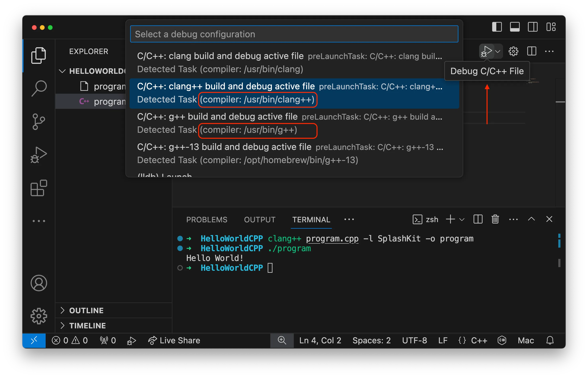The width and height of the screenshot is (588, 378).
Task: Open the Explorer view in activity bar
Action: 38,55
